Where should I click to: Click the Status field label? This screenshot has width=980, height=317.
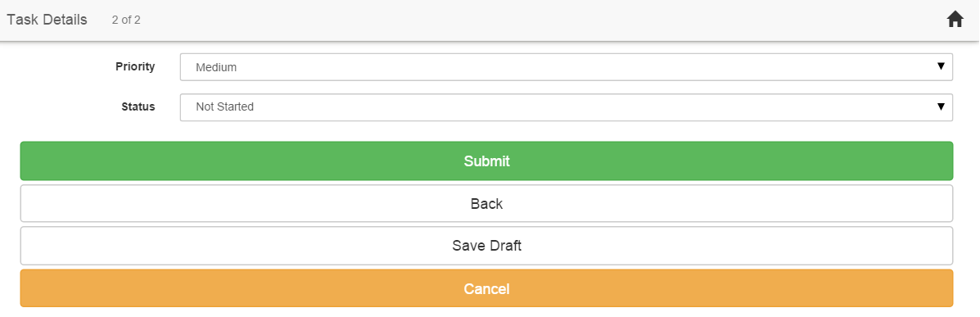(138, 107)
